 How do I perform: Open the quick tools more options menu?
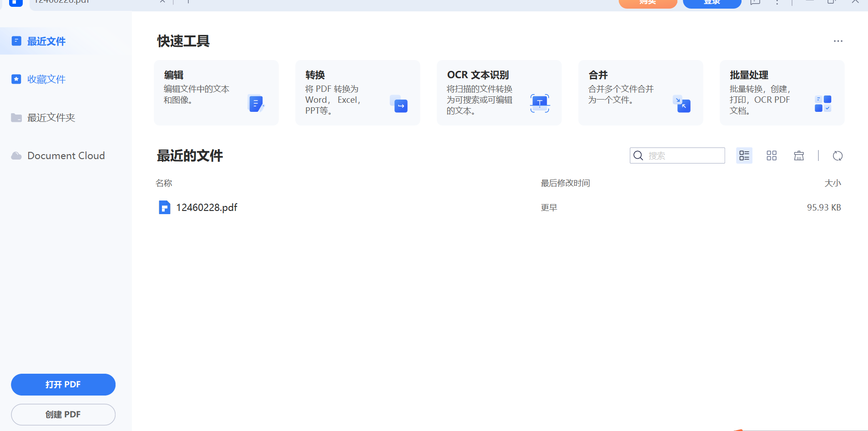point(838,41)
